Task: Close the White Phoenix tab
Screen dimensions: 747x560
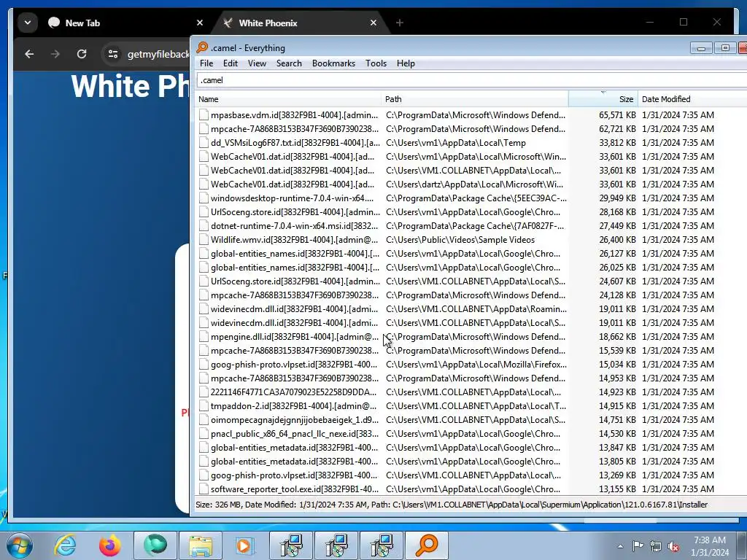Action: 373,23
